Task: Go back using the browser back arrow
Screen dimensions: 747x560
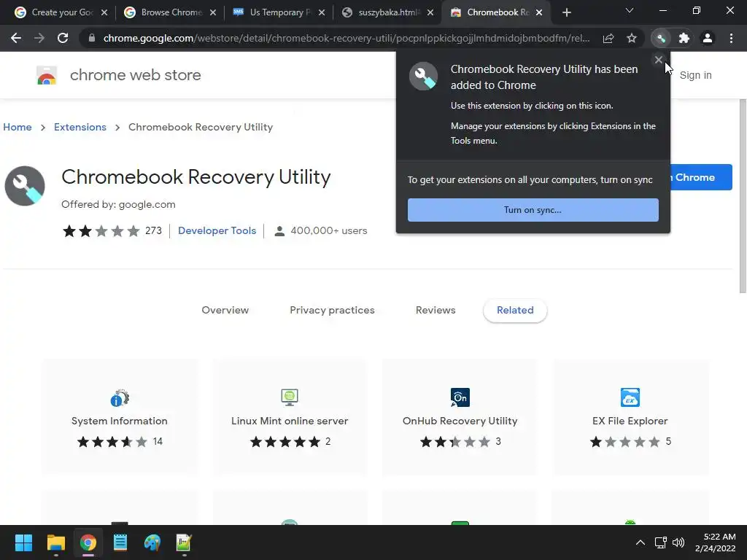Action: [x=16, y=38]
